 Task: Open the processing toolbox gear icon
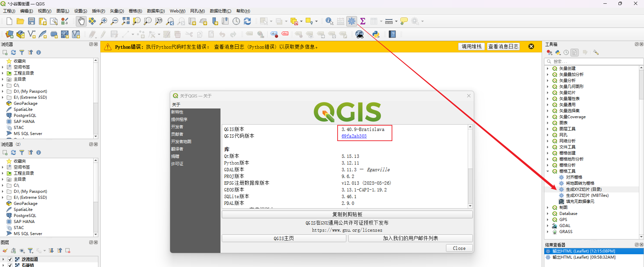coord(351,21)
